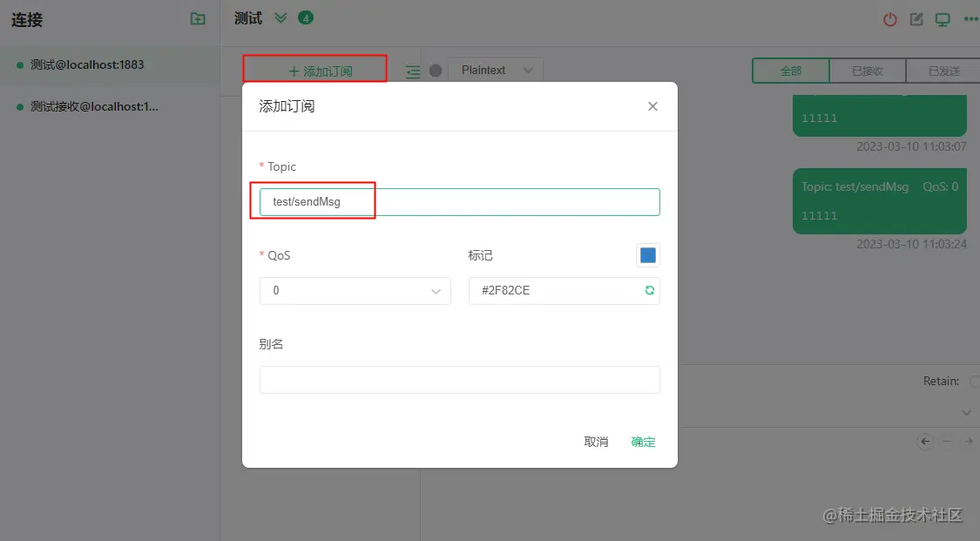Screen dimensions: 980x541
Task: Click the test/sendMsg message bubble dated 11:03:24
Action: click(x=879, y=201)
